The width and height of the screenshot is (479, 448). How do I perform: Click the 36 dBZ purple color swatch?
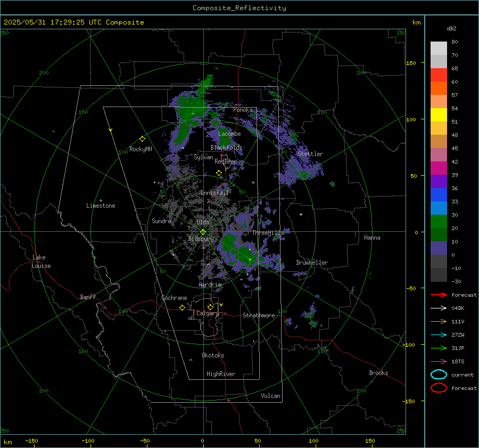(x=439, y=181)
